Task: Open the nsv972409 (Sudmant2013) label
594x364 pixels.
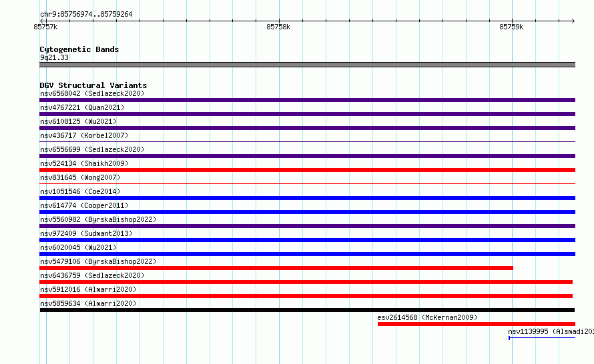Action: point(86,233)
